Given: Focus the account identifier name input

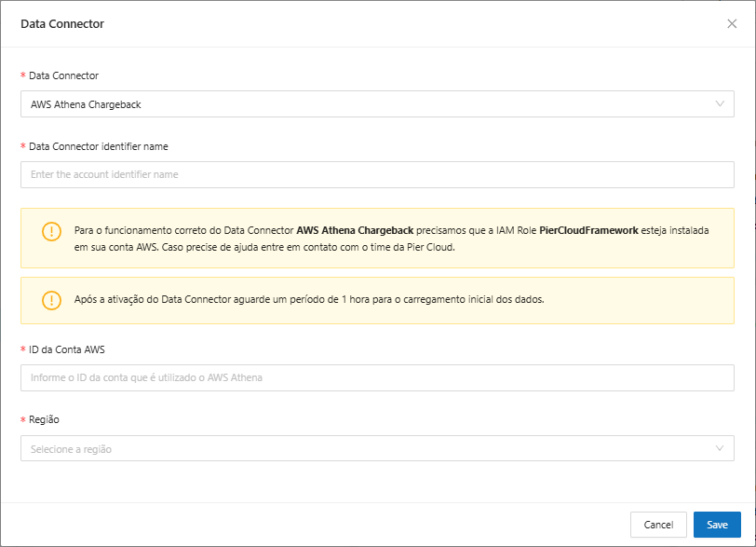Looking at the screenshot, I should tap(377, 174).
